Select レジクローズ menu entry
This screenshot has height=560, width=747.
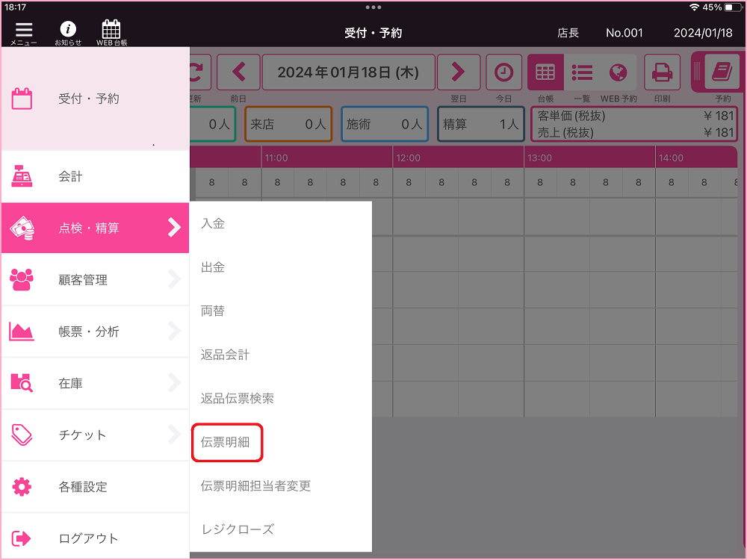[x=238, y=529]
